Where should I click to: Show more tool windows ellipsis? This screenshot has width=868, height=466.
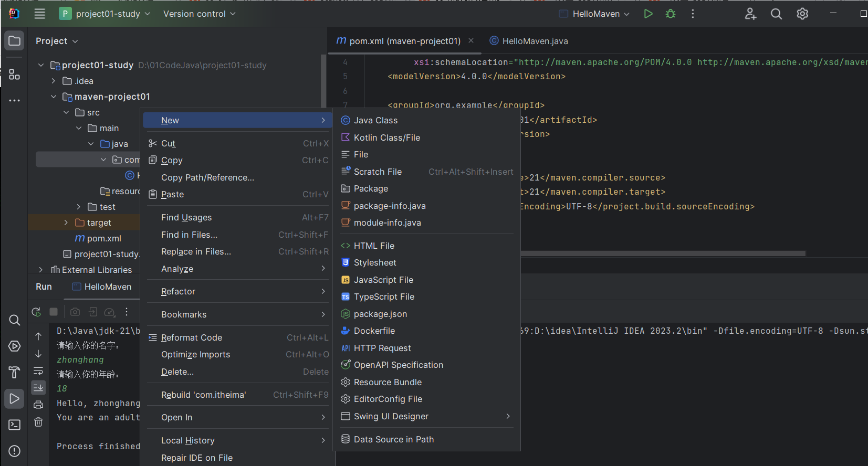15,100
